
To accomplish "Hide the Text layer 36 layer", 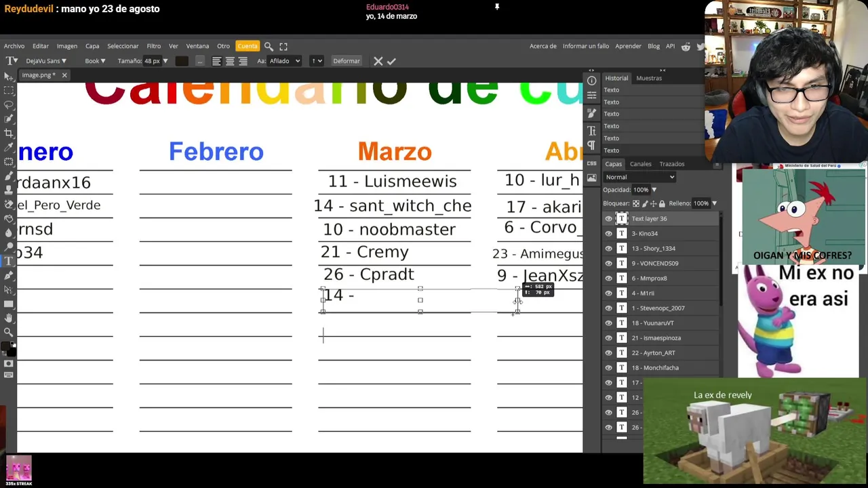I will pos(608,218).
